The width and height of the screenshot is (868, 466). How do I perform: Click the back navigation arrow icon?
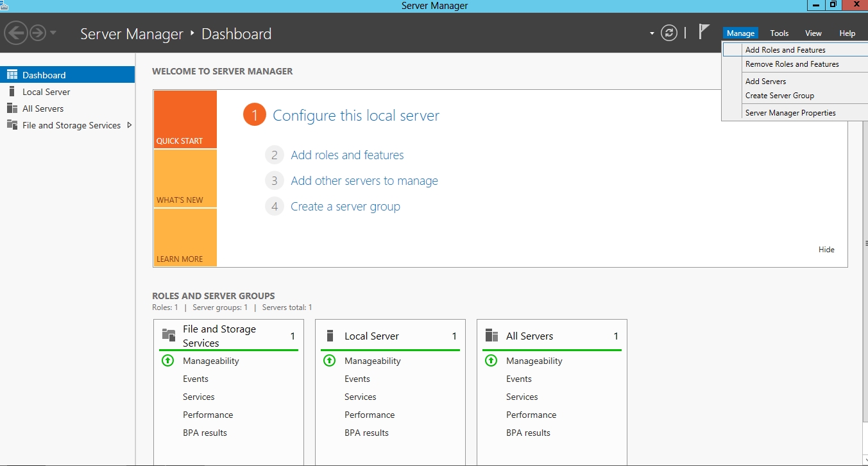pos(15,33)
